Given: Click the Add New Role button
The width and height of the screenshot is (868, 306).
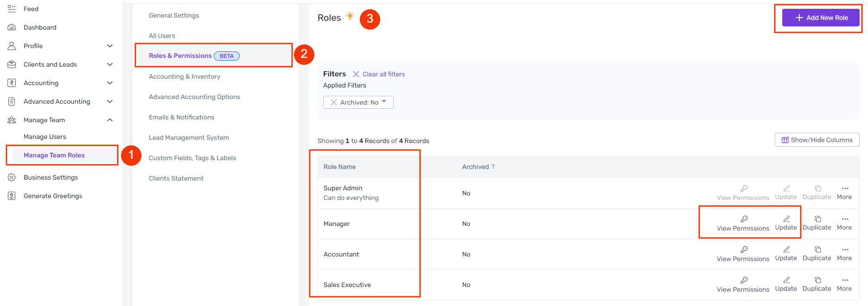Looking at the screenshot, I should pos(821,18).
